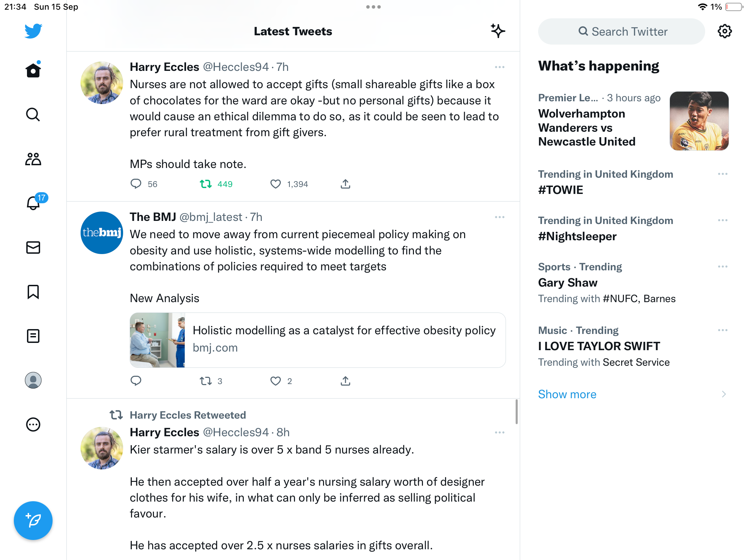
Task: Open more options for Taylor Swift trend
Action: [x=723, y=330]
